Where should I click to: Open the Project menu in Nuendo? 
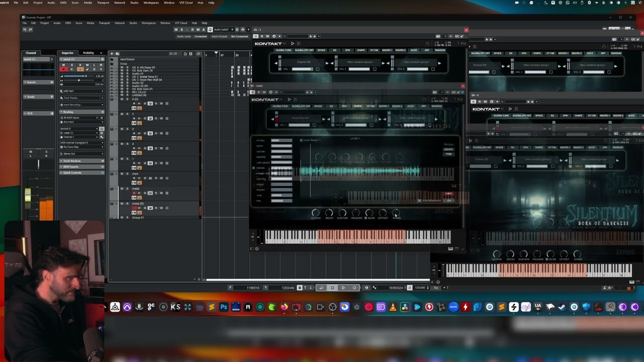pyautogui.click(x=44, y=23)
